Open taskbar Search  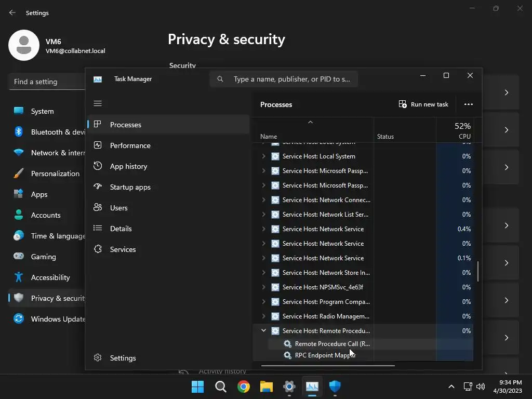click(x=220, y=387)
